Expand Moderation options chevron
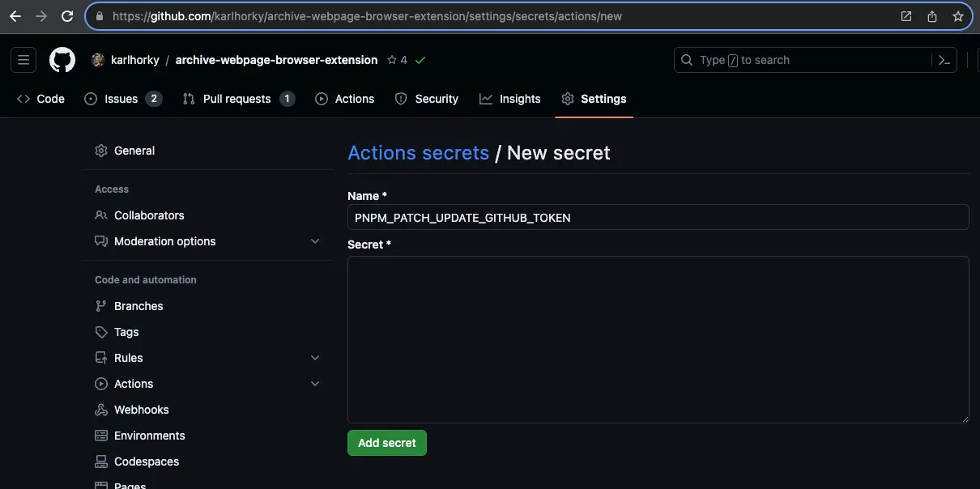This screenshot has height=489, width=980. pyautogui.click(x=315, y=241)
